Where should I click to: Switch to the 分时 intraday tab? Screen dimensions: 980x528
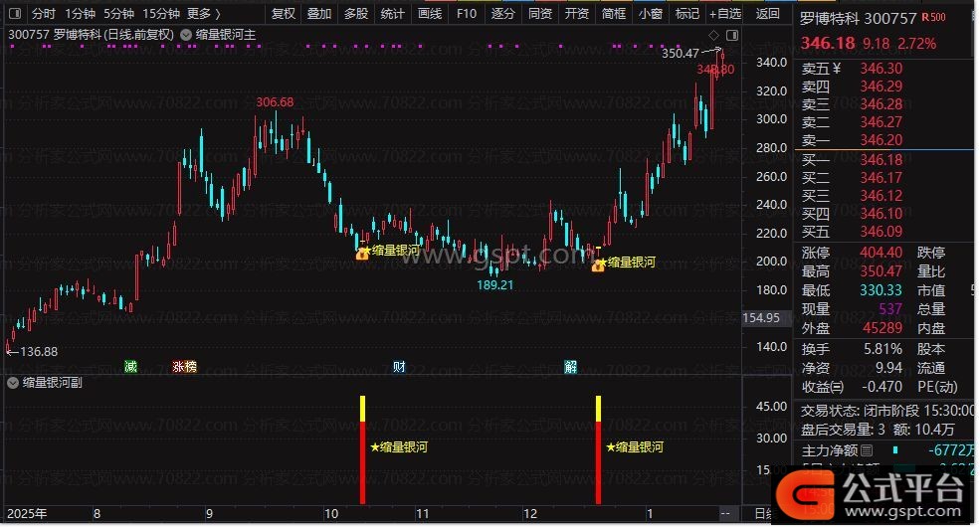click(x=43, y=13)
